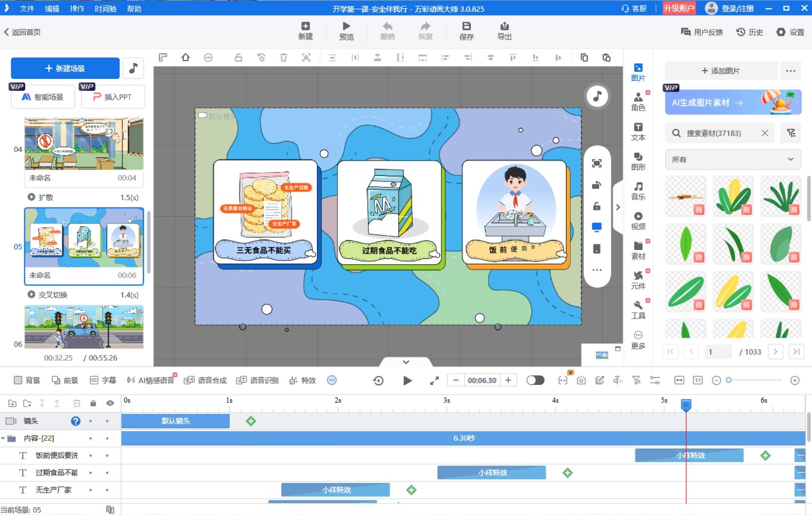
Task: Toggle the switch next to the timeline duration
Action: pos(535,380)
